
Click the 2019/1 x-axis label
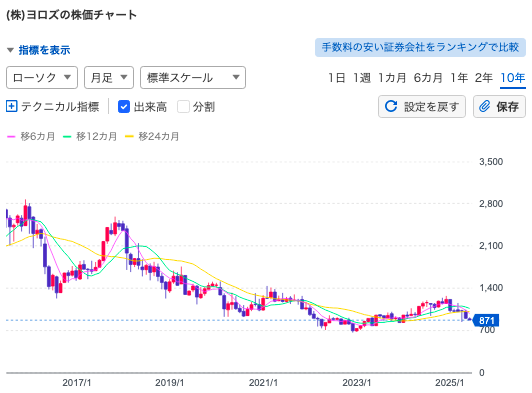(169, 383)
